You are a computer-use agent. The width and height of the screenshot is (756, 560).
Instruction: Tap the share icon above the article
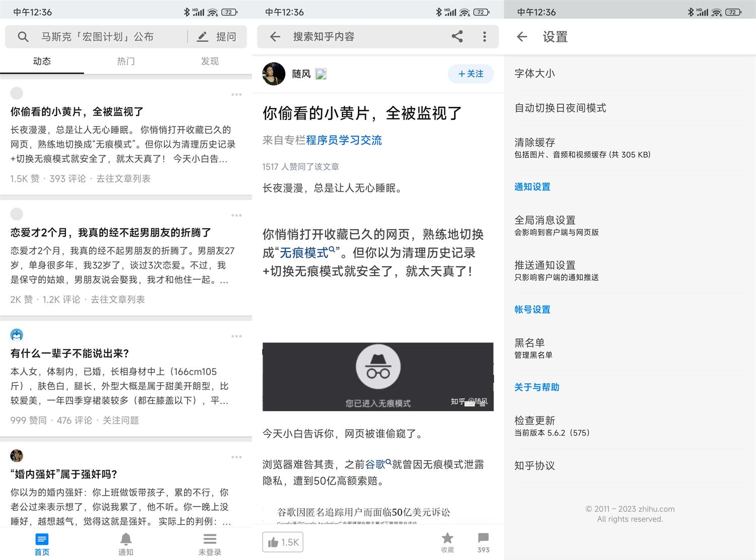457,36
